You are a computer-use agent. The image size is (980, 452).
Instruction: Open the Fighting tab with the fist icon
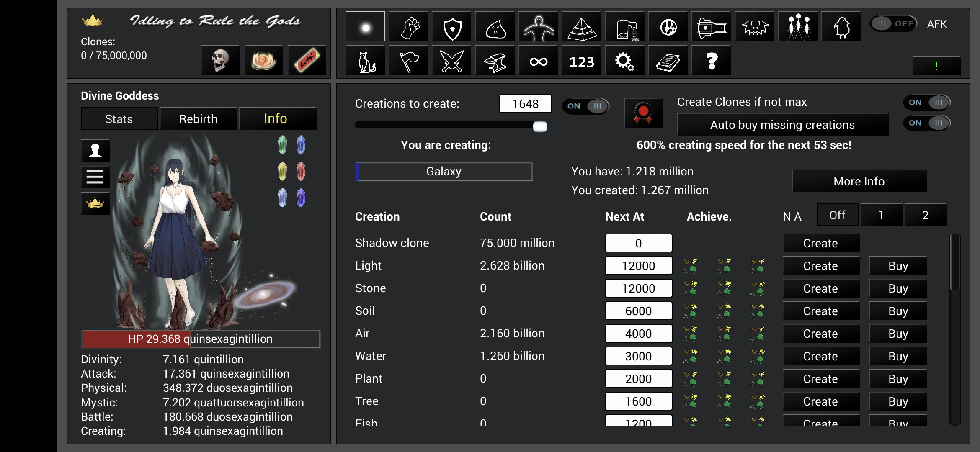click(408, 26)
